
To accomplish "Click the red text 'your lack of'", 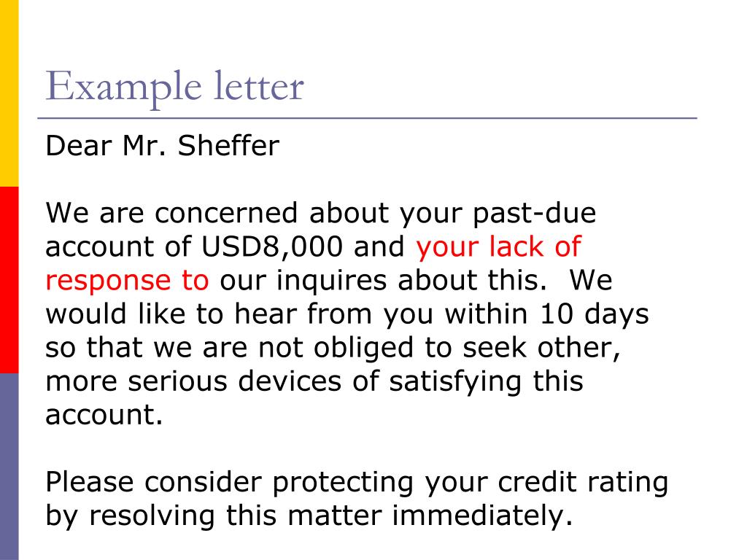I will (498, 246).
